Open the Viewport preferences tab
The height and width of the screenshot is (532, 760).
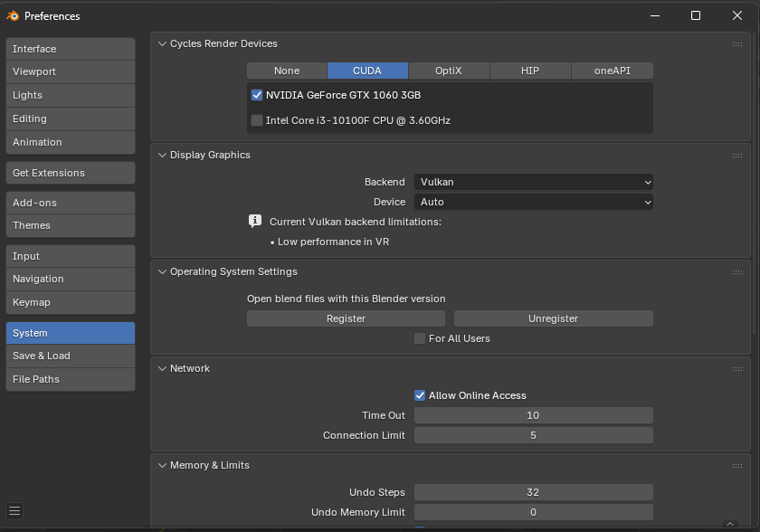click(x=71, y=71)
